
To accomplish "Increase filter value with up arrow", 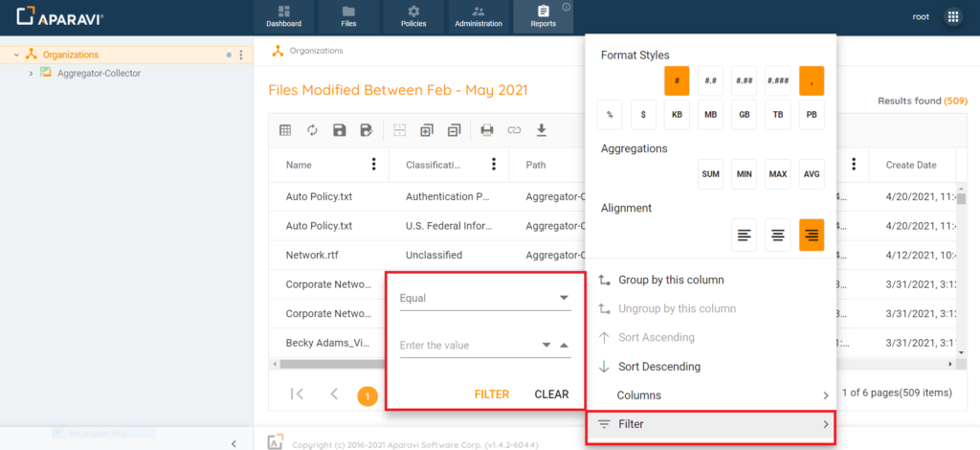I will coord(564,345).
